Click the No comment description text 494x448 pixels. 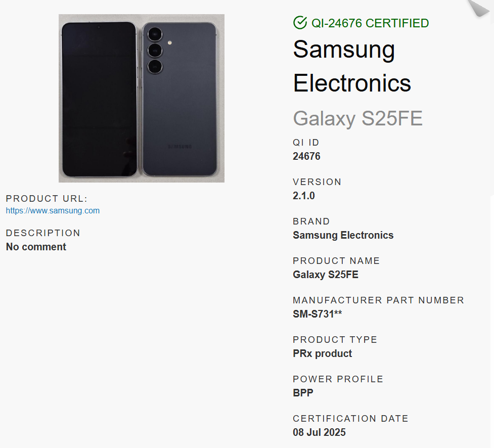(x=36, y=247)
